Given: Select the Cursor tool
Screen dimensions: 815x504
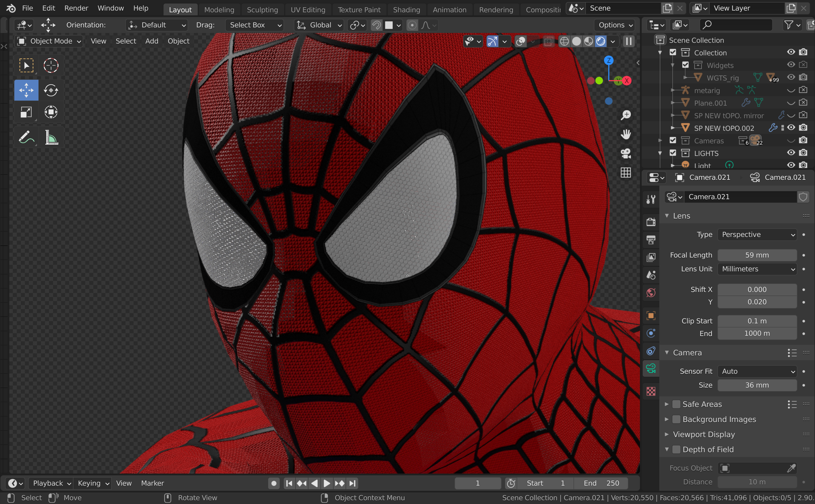Looking at the screenshot, I should tap(51, 65).
